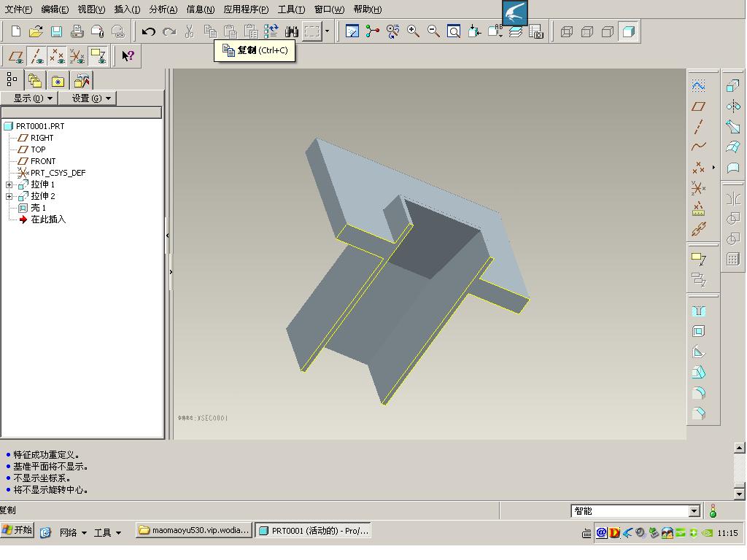Select the Datum coordinate system tool
This screenshot has width=747, height=560.
point(698,188)
